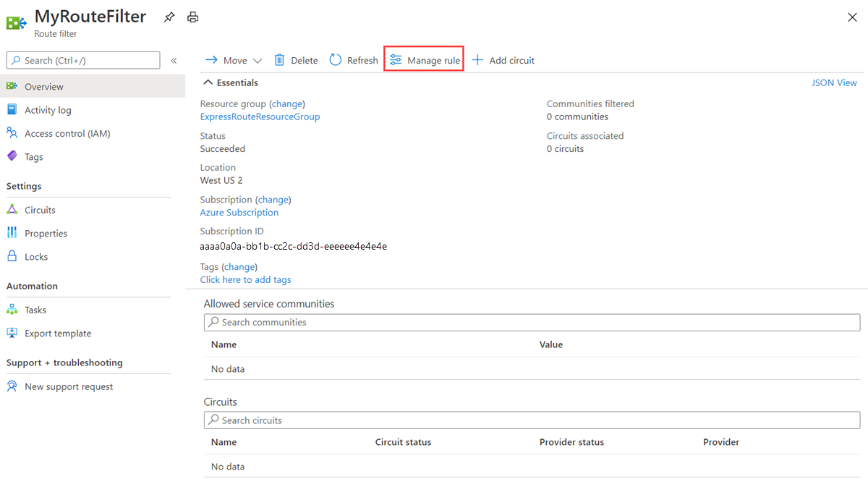
Task: Open the print view icon
Action: click(192, 17)
